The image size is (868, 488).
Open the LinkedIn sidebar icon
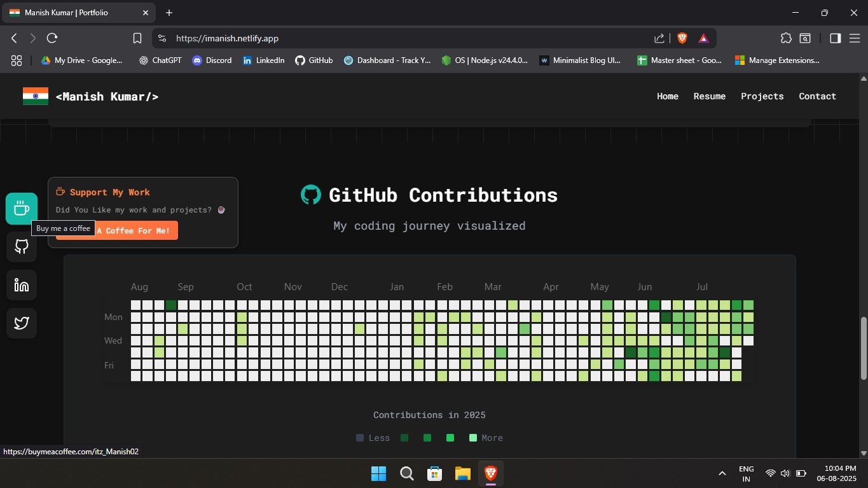pos(22,285)
